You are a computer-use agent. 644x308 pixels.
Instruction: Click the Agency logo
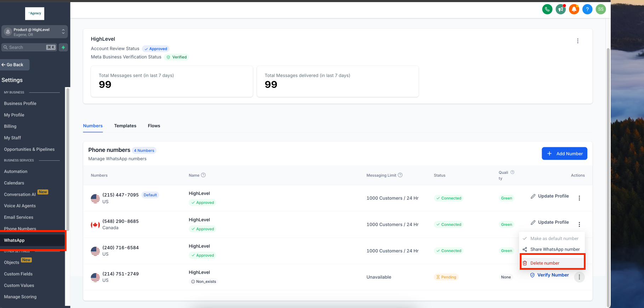point(35,13)
